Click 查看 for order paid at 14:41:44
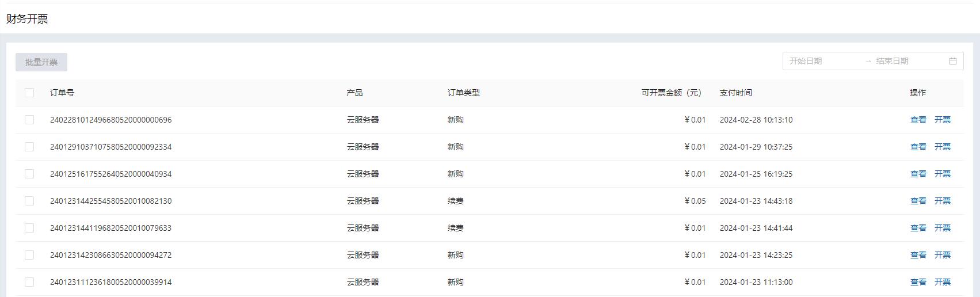Viewport: 980px width, 297px height. point(918,228)
